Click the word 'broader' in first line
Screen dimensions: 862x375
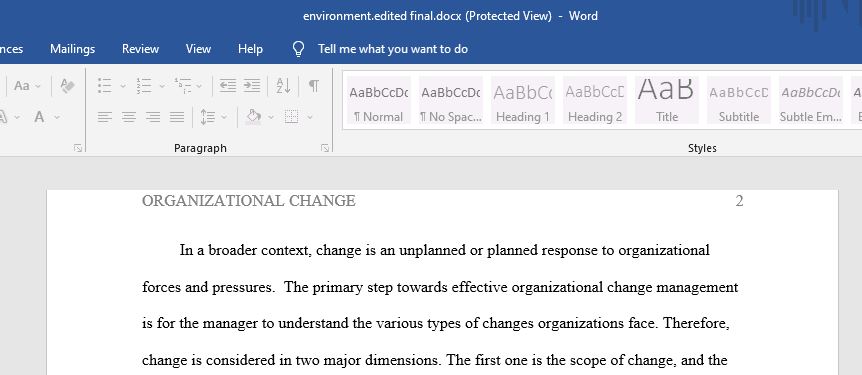coord(233,251)
